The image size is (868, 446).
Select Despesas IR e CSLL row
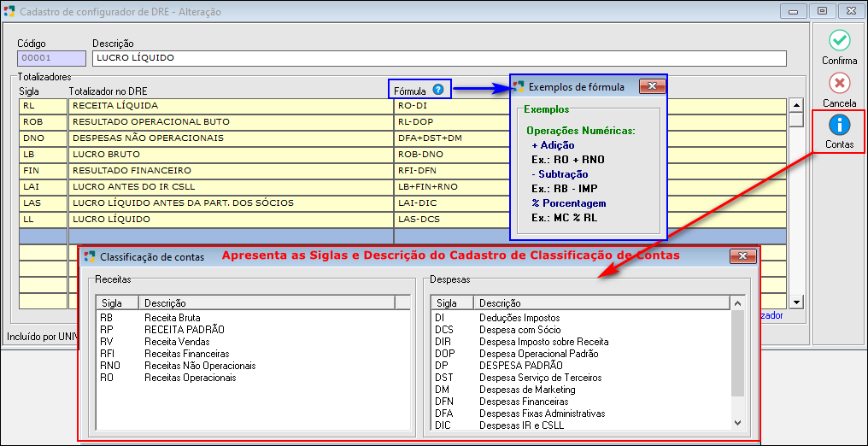coord(581,425)
